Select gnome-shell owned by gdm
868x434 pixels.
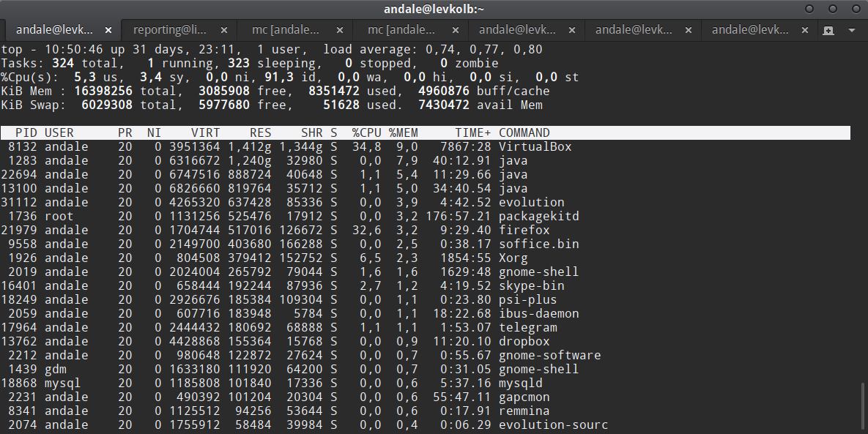538,369
